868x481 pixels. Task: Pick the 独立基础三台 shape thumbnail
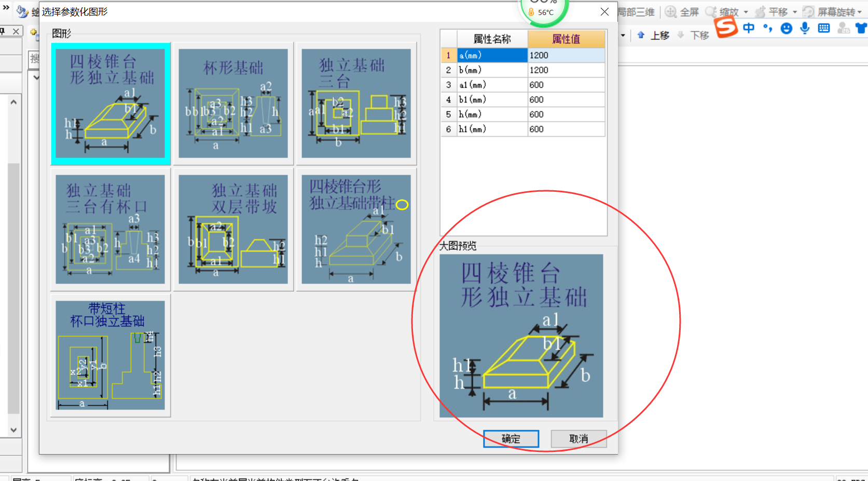coord(356,104)
